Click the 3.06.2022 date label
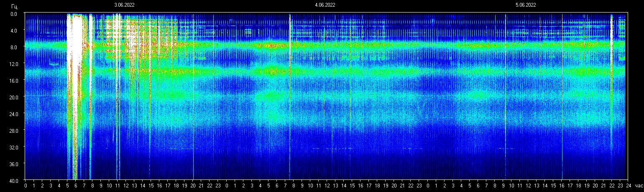 pos(125,5)
